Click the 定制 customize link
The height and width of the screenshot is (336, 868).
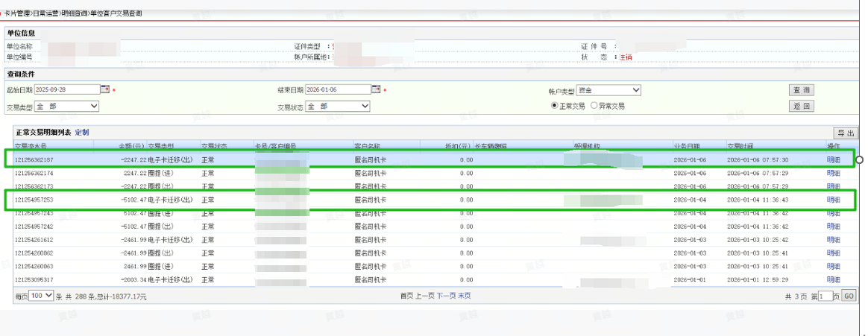point(82,132)
